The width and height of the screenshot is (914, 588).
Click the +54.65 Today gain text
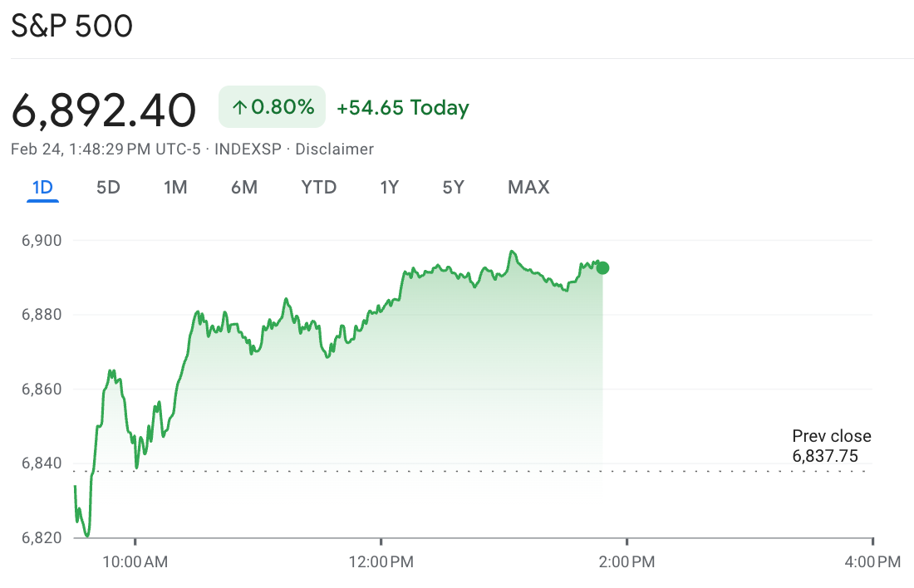point(403,106)
